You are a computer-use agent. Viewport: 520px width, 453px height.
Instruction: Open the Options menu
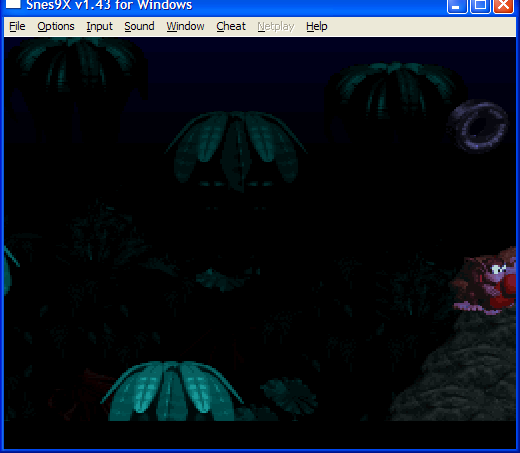click(56, 26)
